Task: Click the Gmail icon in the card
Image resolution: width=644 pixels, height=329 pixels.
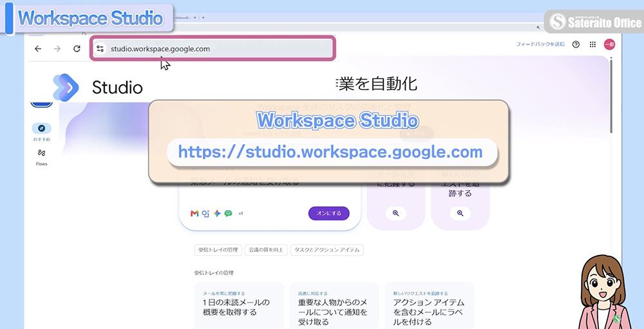Action: [194, 214]
